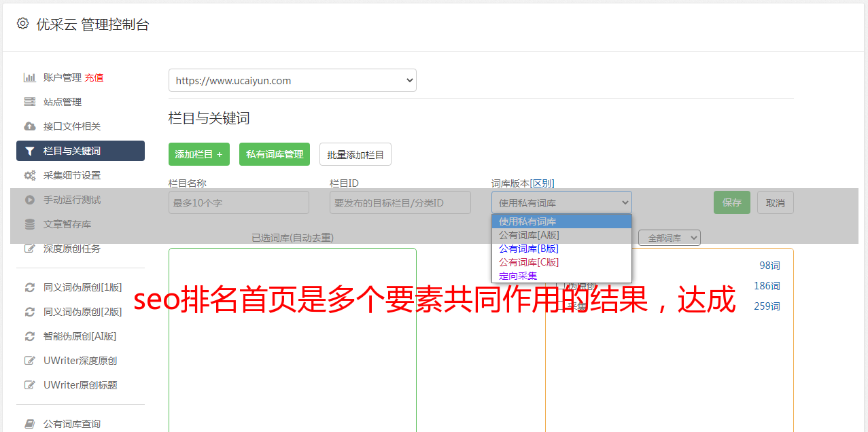Open 账户管理 in the sidebar

pos(63,77)
